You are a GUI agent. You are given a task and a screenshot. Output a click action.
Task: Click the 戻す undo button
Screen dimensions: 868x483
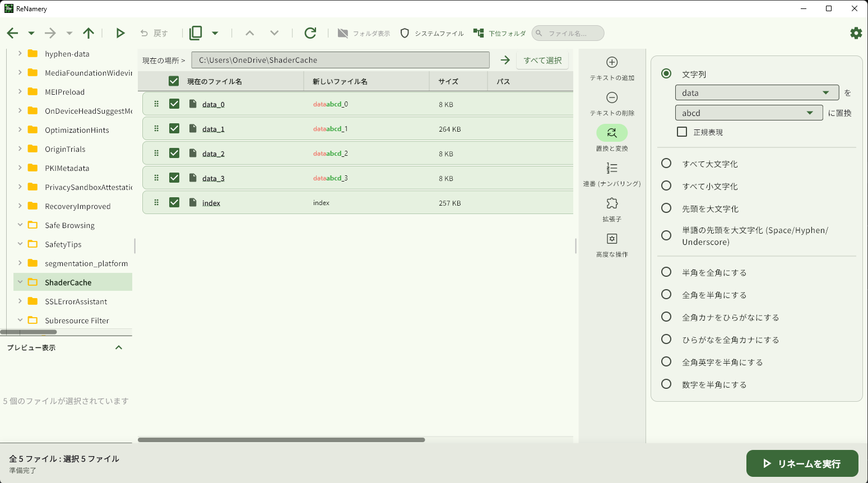point(154,33)
